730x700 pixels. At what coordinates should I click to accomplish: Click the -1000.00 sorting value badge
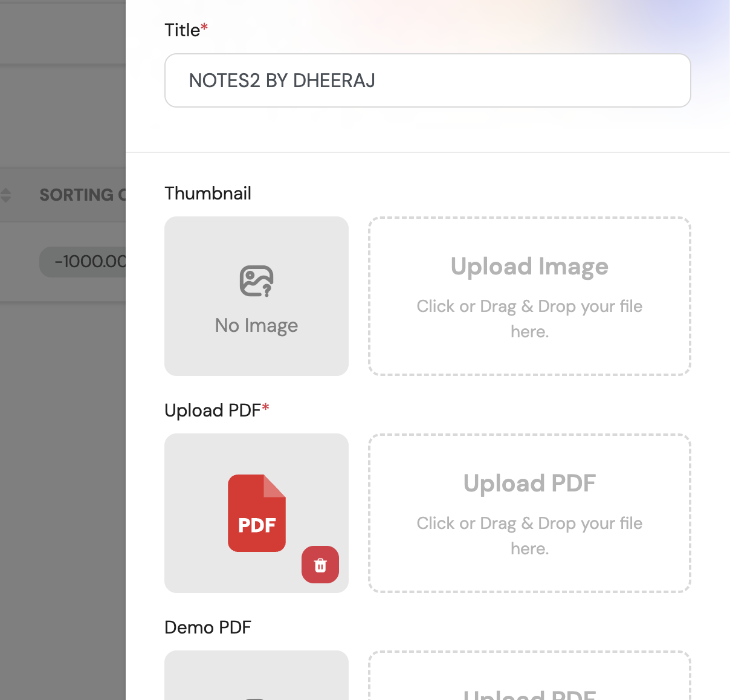point(85,262)
